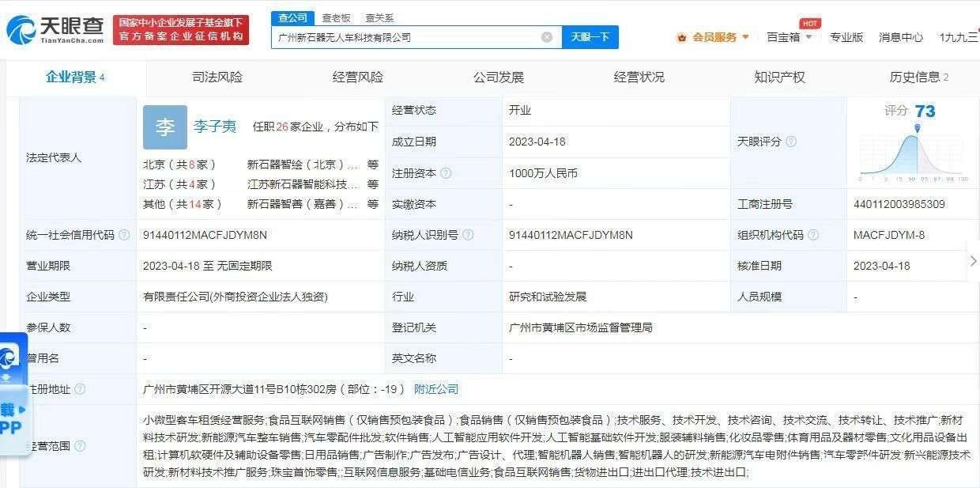Click the floating app download widget
Image resolution: width=980 pixels, height=488 pixels.
click(13, 393)
